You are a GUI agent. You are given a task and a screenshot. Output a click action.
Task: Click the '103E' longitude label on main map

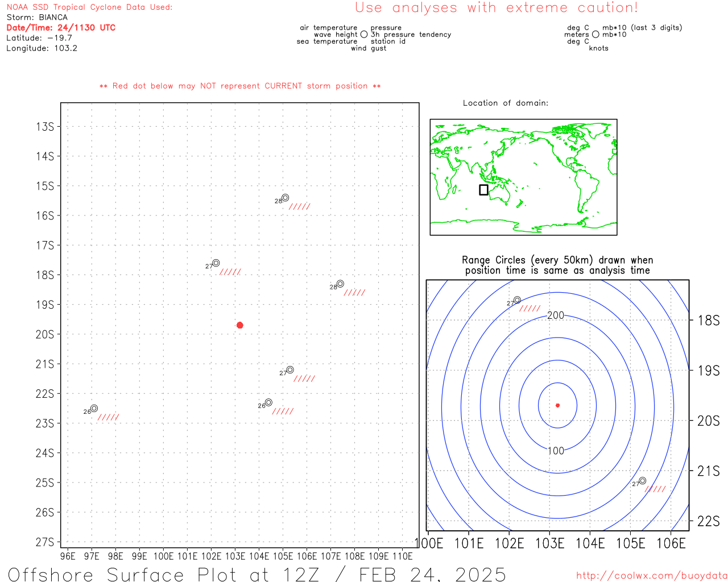pyautogui.click(x=235, y=556)
